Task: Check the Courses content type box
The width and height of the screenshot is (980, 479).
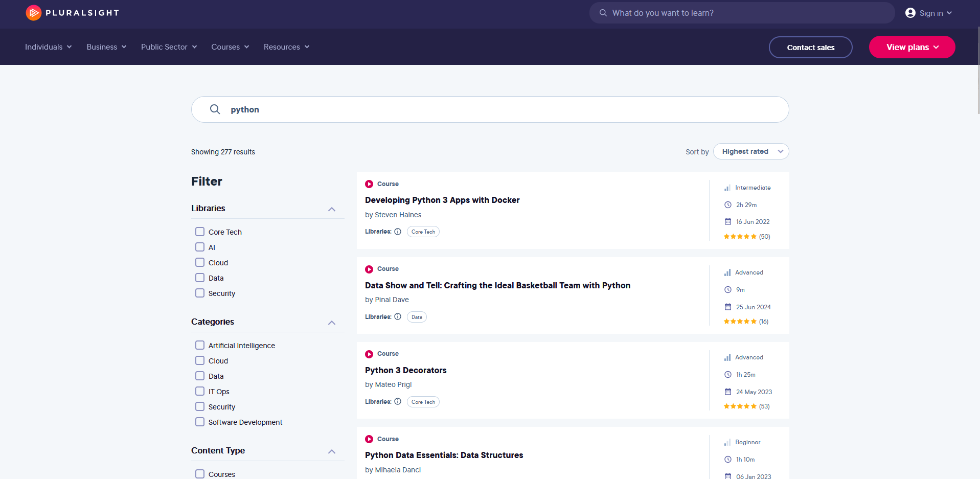Action: click(200, 474)
